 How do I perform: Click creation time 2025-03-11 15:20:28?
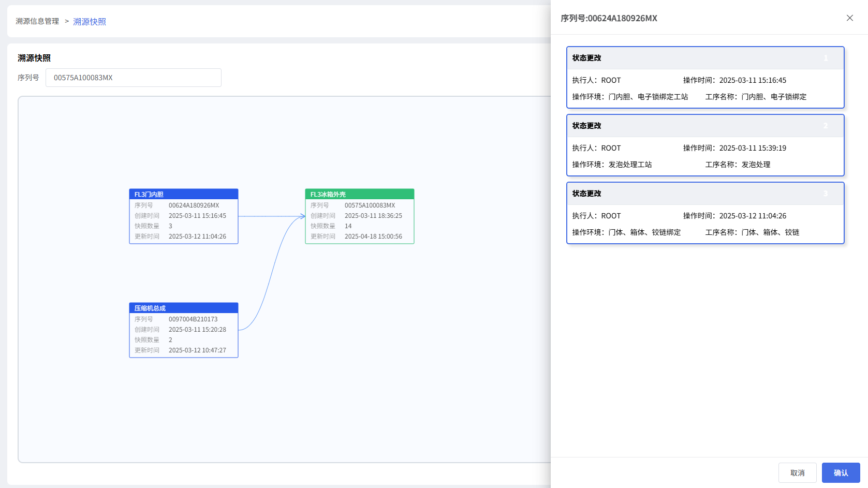point(197,330)
